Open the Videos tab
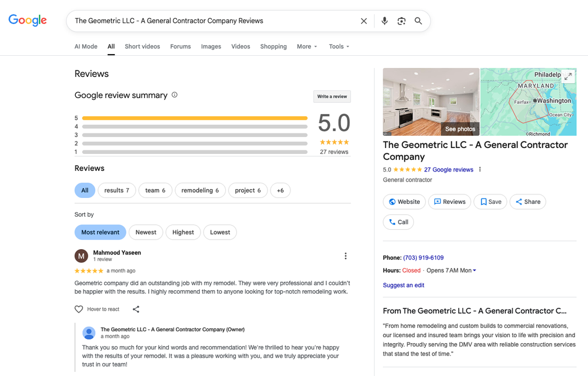Screen dimensions: 588x376 coord(240,46)
